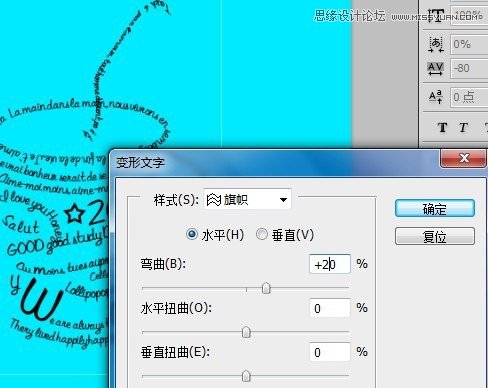Screen dimensions: 488x388
Task: Click the 样式(S) label
Action: coord(176,200)
